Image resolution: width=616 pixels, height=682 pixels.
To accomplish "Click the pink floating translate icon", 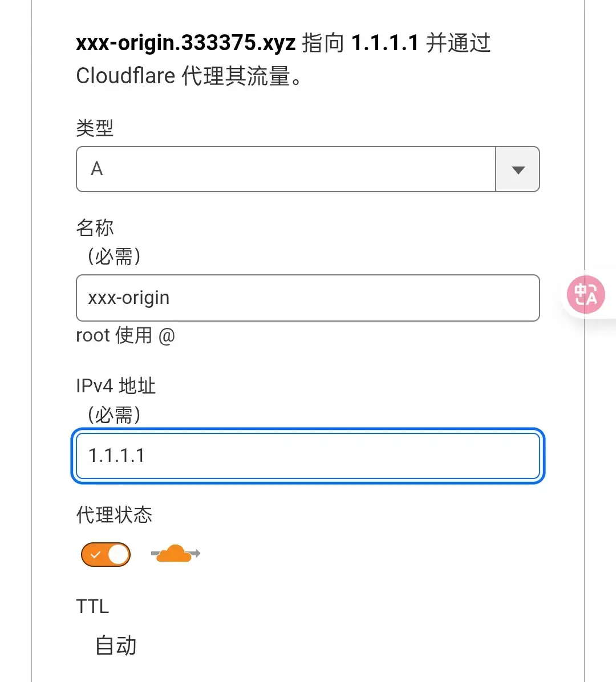I will coord(586,294).
